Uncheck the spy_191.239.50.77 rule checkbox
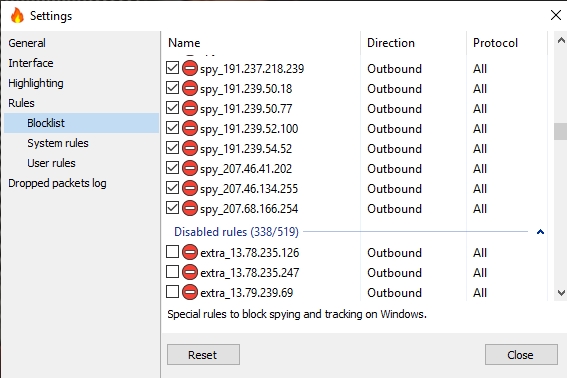This screenshot has height=378, width=567. [x=172, y=108]
